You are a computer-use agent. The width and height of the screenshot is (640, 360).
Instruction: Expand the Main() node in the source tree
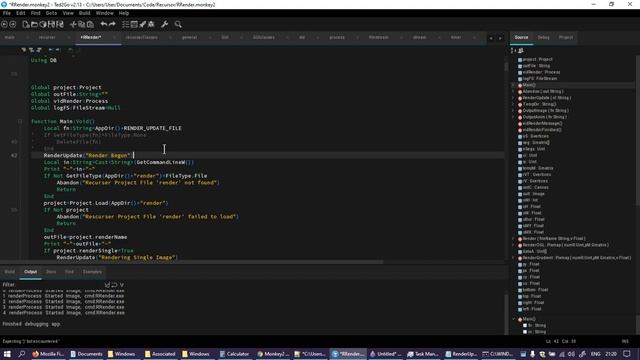tap(513, 85)
